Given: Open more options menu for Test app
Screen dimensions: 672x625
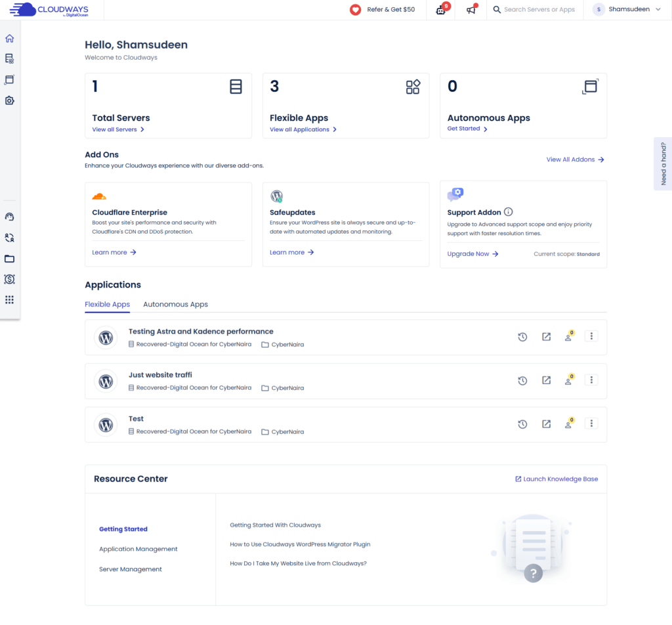Looking at the screenshot, I should pos(591,423).
